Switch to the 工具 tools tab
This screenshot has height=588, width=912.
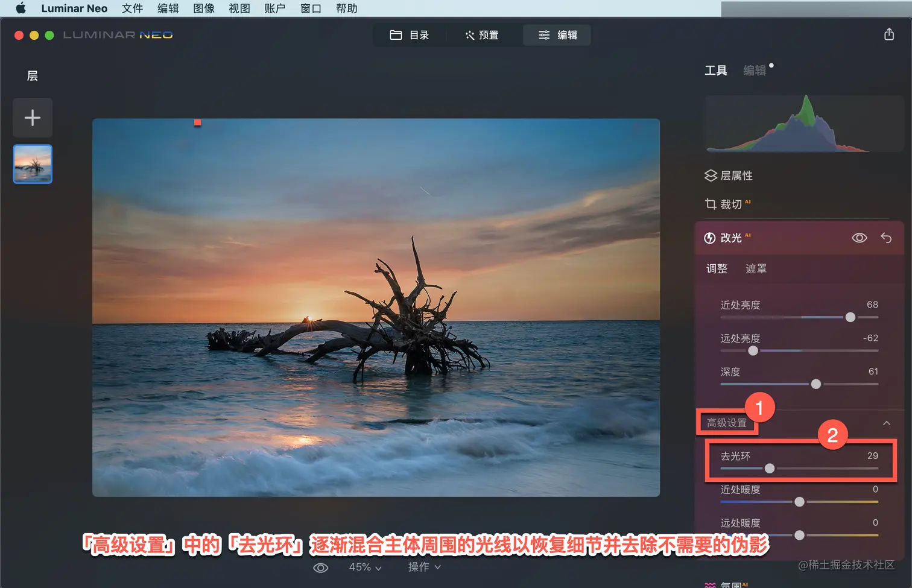pos(716,71)
